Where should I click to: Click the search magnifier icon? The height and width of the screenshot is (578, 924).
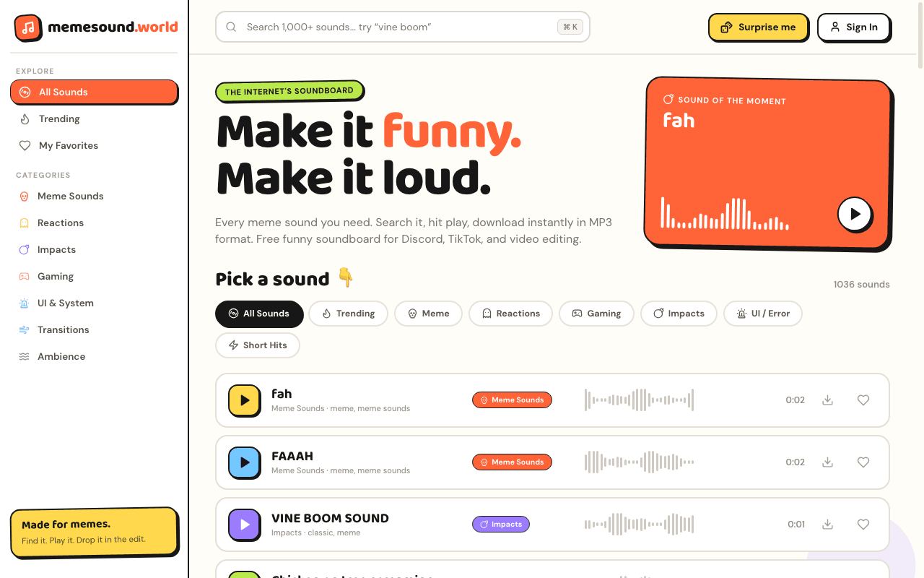pyautogui.click(x=232, y=27)
